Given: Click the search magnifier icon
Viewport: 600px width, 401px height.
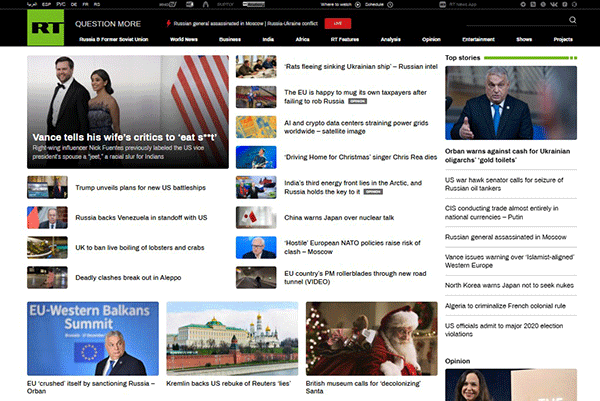Looking at the screenshot, I should coord(572,20).
